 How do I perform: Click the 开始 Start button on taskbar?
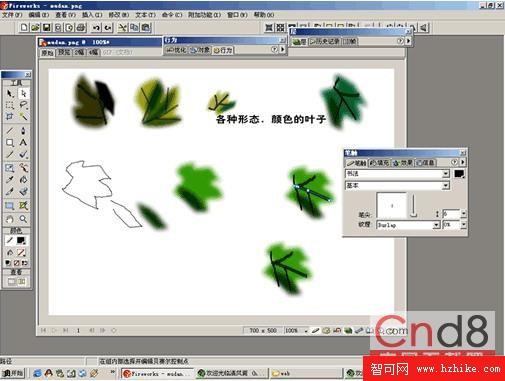click(x=12, y=373)
